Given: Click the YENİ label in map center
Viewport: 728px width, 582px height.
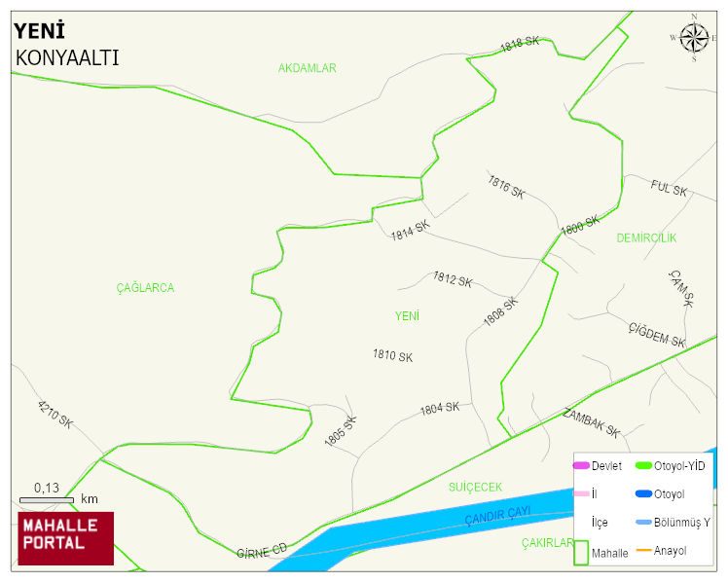Looking at the screenshot, I should click(x=407, y=316).
